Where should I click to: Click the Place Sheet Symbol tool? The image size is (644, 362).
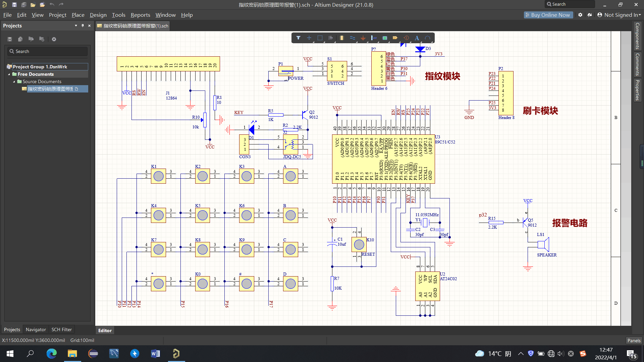pos(385,38)
